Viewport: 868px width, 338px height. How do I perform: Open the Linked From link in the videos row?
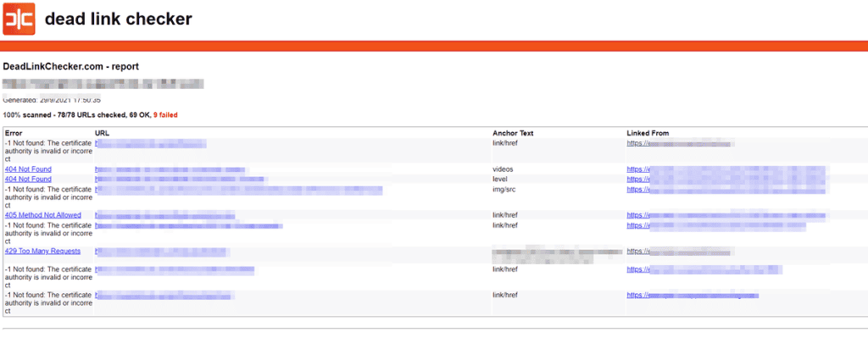click(x=726, y=169)
